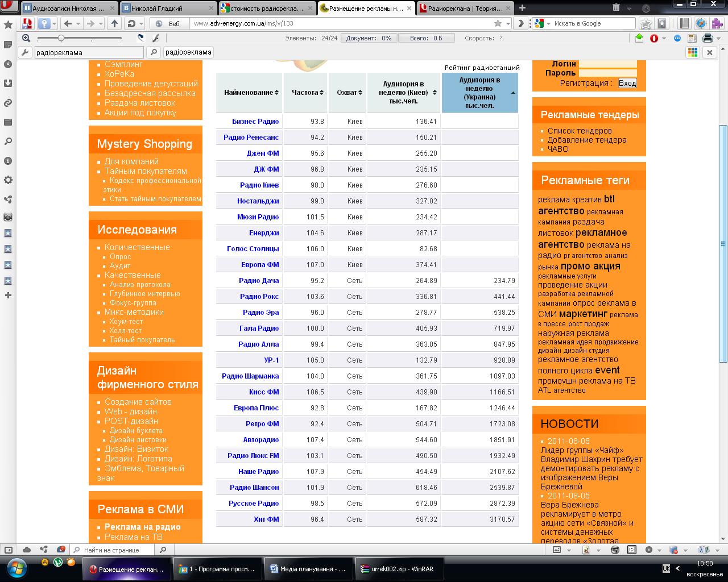Close the Николай Гладкий tab
Image resolution: width=728 pixels, height=582 pixels.
[x=211, y=8]
